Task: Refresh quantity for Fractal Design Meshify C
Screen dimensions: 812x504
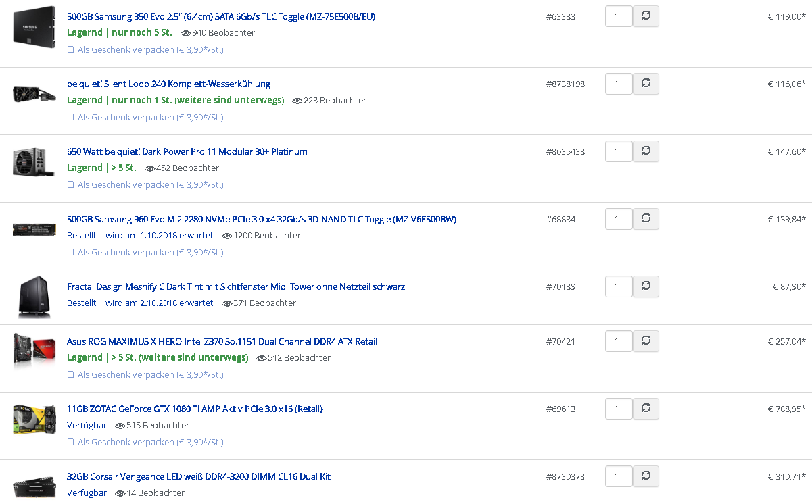Action: (x=646, y=286)
